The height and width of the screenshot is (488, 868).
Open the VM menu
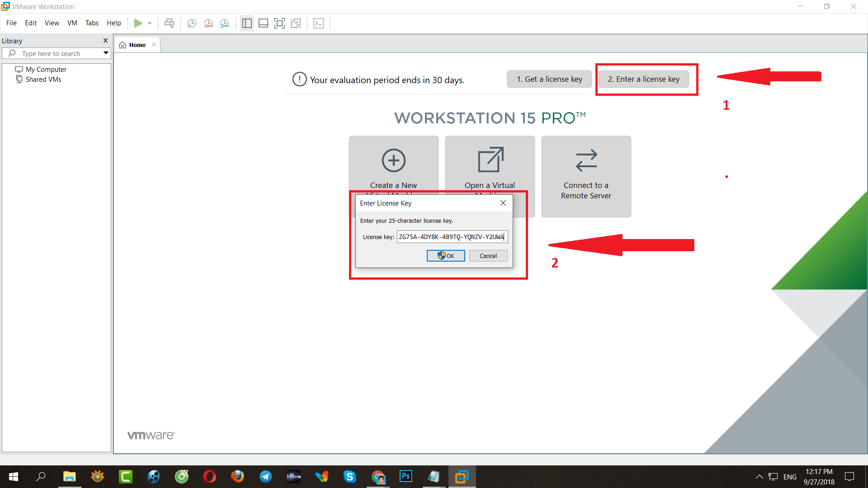click(x=72, y=23)
